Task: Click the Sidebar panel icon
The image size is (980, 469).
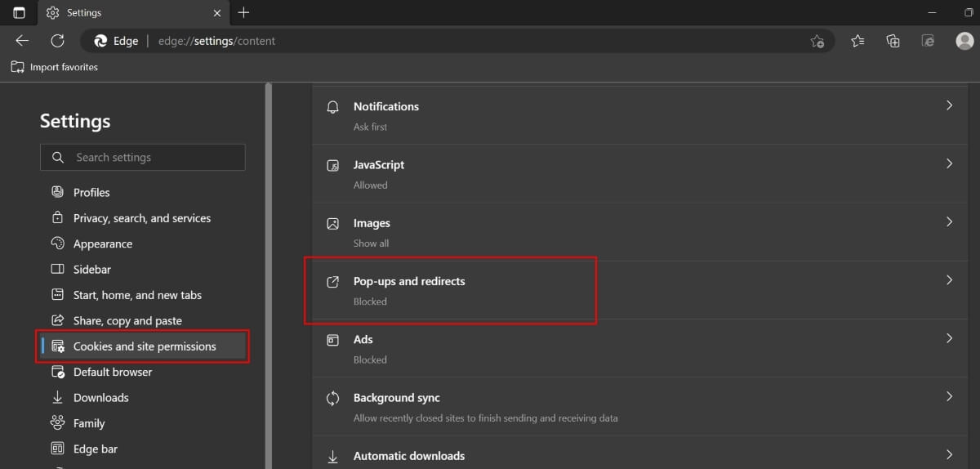Action: tap(57, 269)
